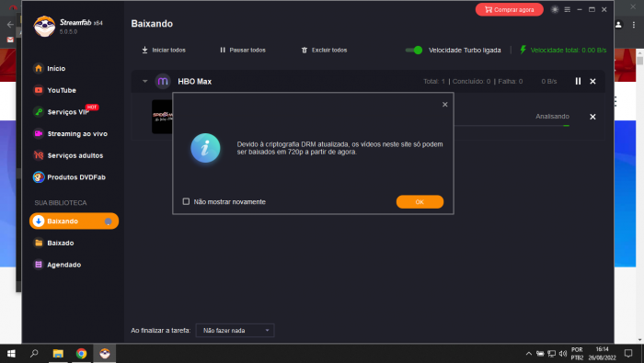644x363 pixels.
Task: Open Windows Start menu
Action: [x=11, y=353]
